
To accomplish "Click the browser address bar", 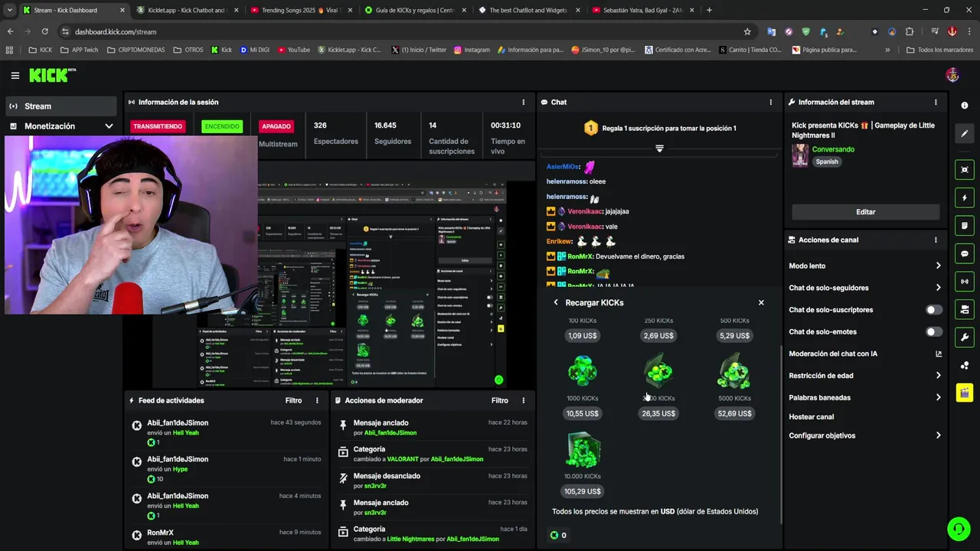I will (406, 31).
